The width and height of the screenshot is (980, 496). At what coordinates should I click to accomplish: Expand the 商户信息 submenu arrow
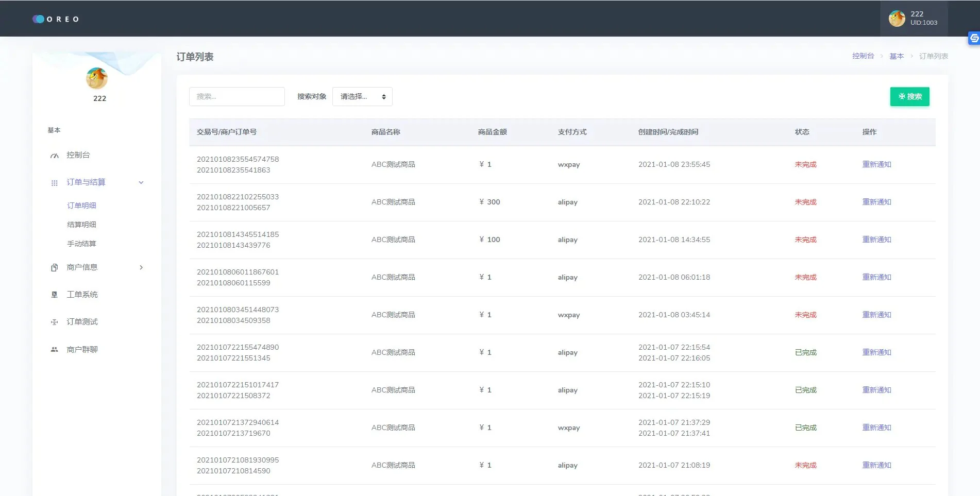[x=141, y=267]
